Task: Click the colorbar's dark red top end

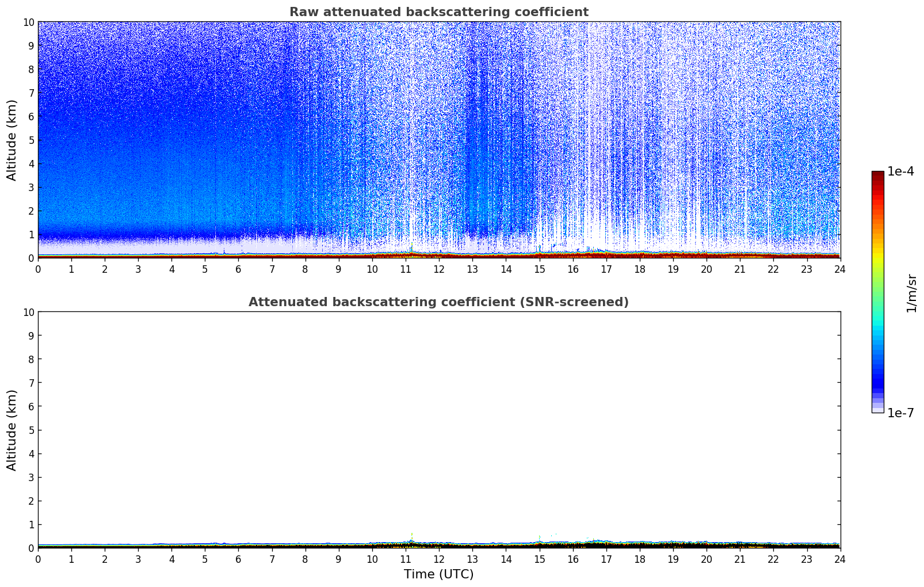Action: [877, 175]
